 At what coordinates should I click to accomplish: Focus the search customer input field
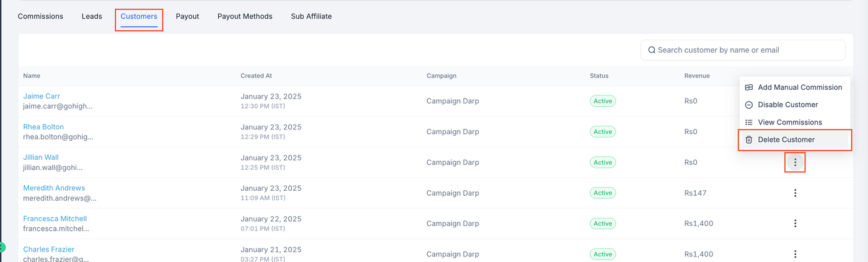[x=747, y=50]
